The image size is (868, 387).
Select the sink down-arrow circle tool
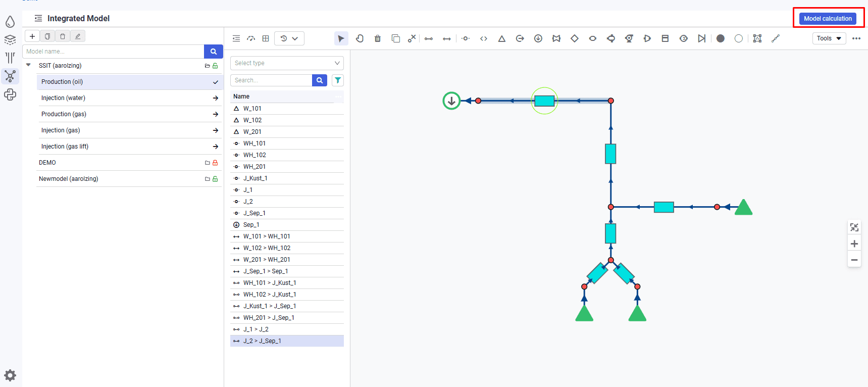point(538,38)
